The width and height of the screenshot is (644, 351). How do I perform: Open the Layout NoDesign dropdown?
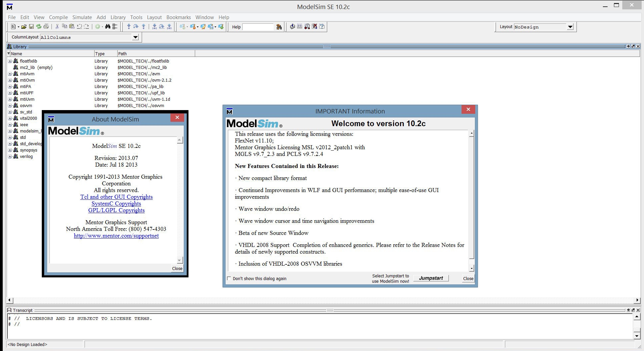(x=570, y=27)
